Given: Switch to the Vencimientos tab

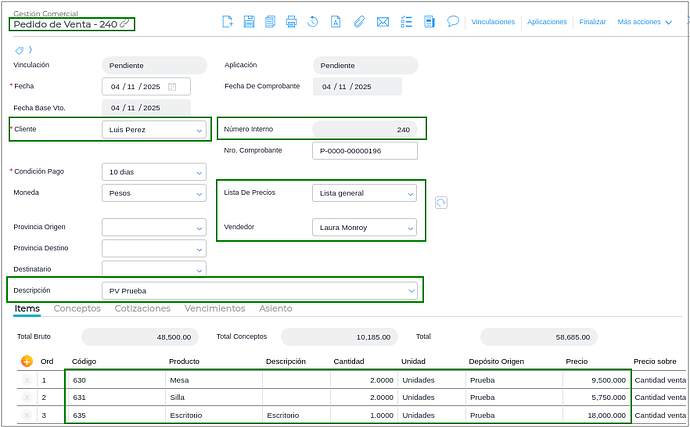Looking at the screenshot, I should [215, 309].
